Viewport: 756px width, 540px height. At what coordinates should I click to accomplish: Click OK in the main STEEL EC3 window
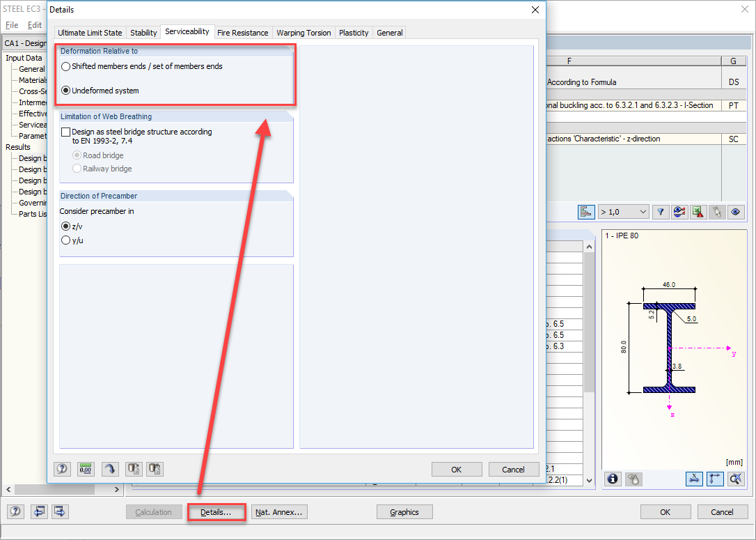point(666,512)
